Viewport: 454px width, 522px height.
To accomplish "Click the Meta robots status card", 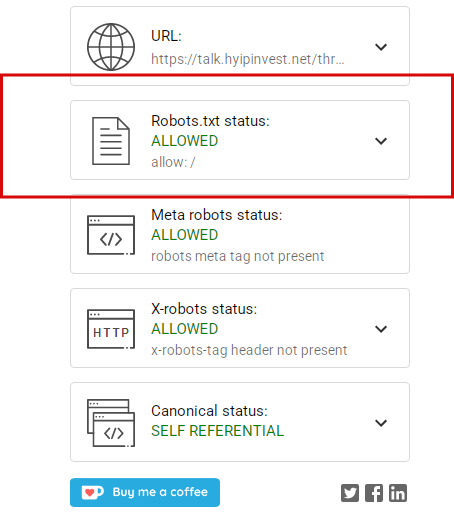I will 240,234.
